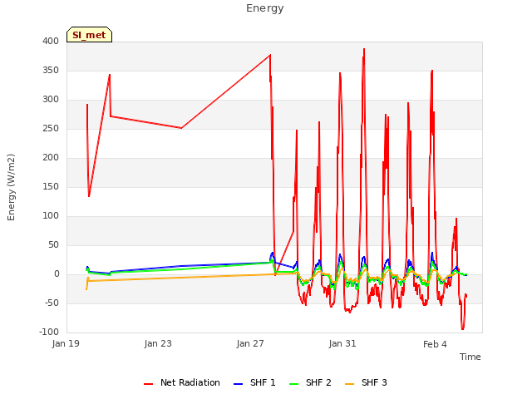The image size is (532, 399).
Task: Click the '250' y-axis label
Action: click(51, 129)
